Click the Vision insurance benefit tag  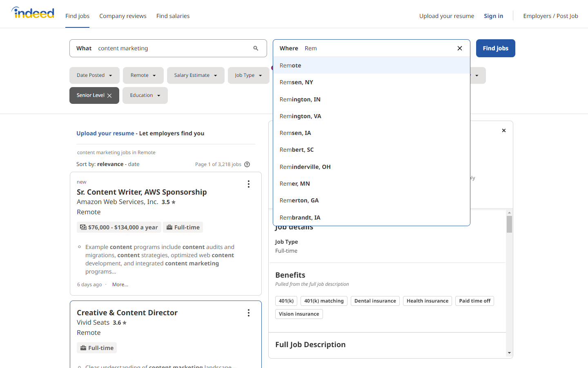coord(299,314)
